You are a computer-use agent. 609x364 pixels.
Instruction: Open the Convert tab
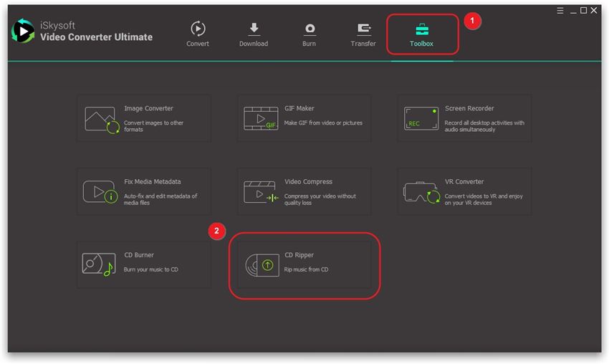tap(198, 34)
